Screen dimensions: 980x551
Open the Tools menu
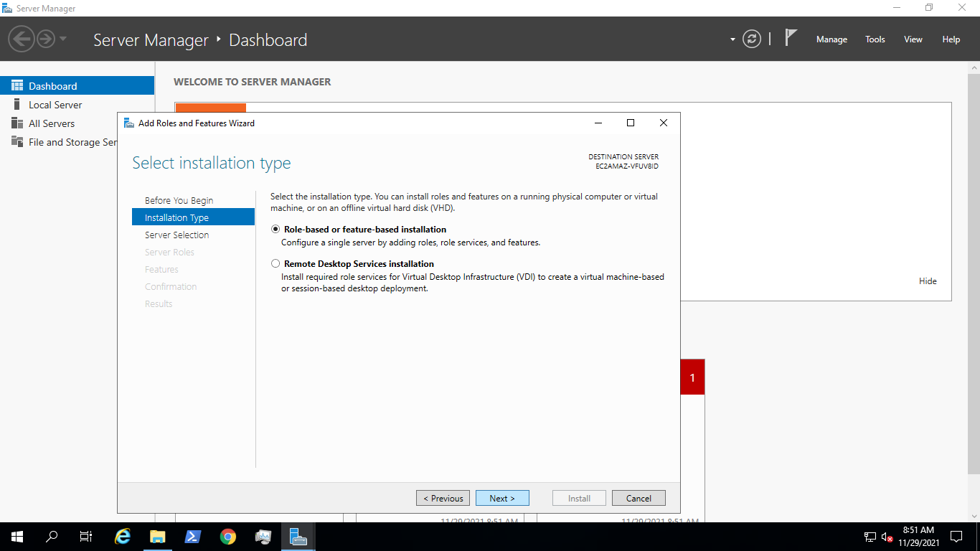[x=875, y=39]
